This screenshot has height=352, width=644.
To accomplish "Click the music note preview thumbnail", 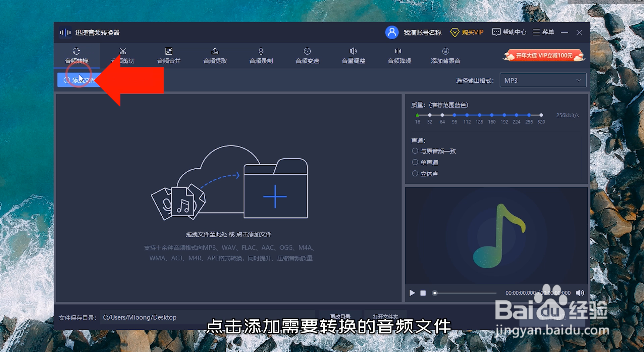I will [499, 236].
